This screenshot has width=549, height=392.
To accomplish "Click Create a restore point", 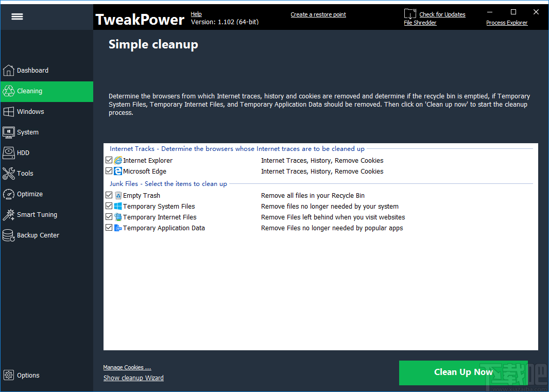I will (318, 14).
